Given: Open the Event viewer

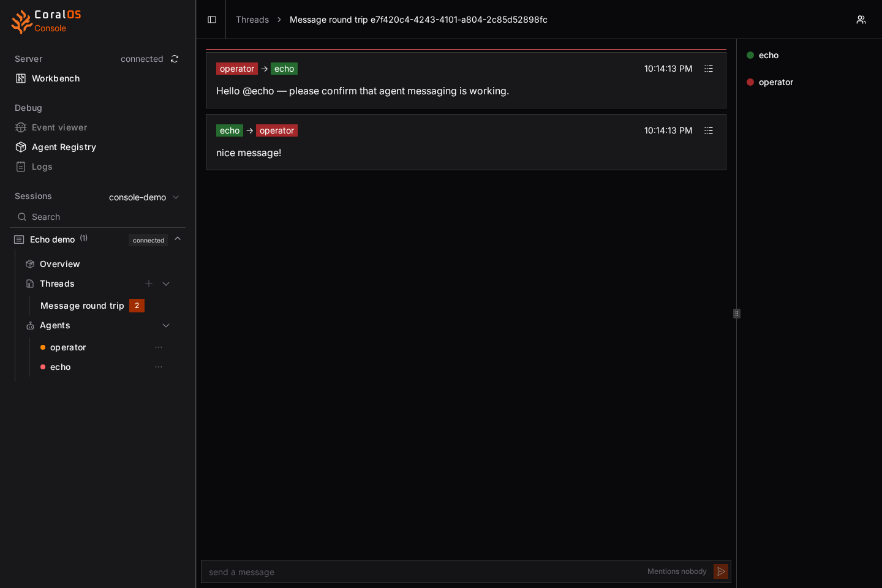Looking at the screenshot, I should 59,127.
